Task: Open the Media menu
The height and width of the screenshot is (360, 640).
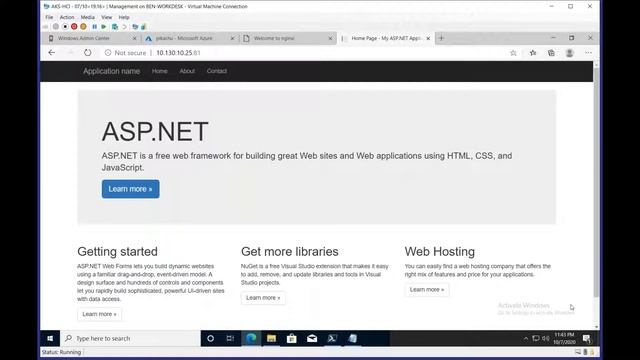Action: point(87,17)
